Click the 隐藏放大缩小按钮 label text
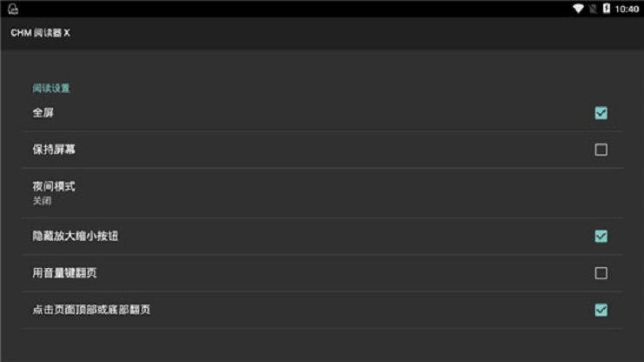Image resolution: width=644 pixels, height=362 pixels. pos(75,236)
